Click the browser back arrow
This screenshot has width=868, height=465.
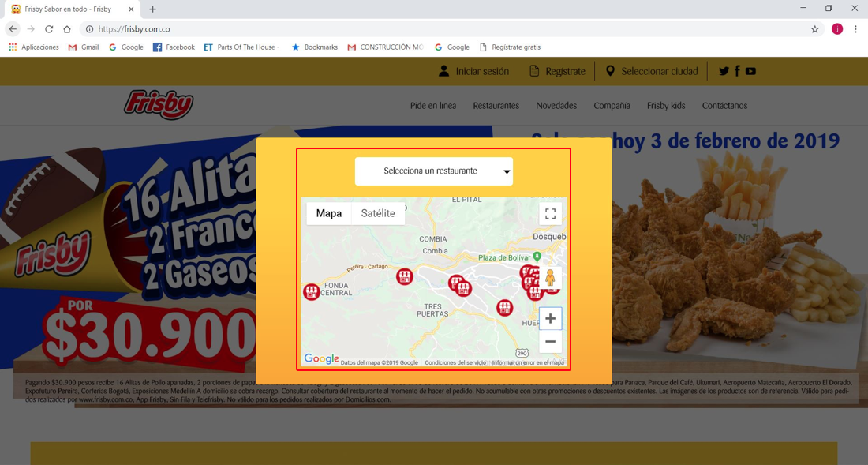13,28
